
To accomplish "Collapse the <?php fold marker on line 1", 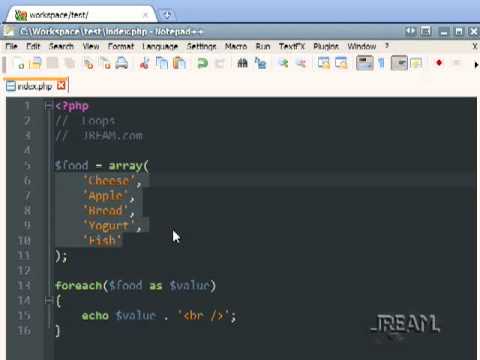I will coord(49,106).
